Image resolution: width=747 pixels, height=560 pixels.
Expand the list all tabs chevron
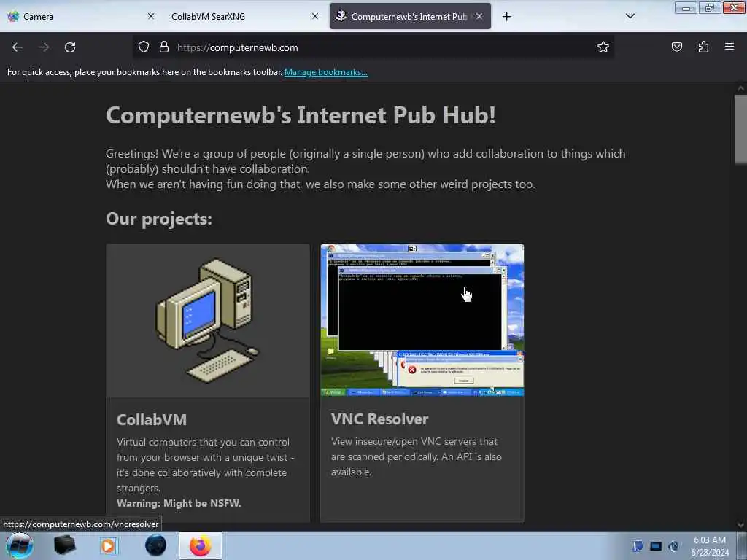point(630,16)
